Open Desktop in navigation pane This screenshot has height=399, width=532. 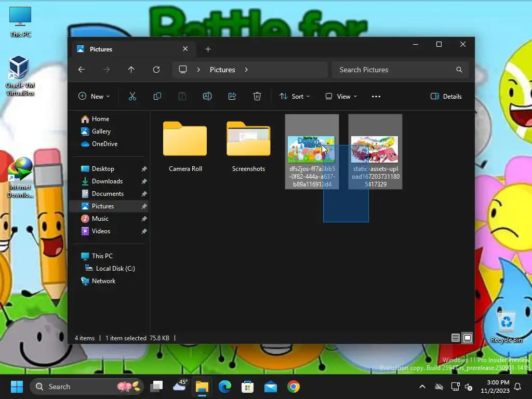[103, 169]
